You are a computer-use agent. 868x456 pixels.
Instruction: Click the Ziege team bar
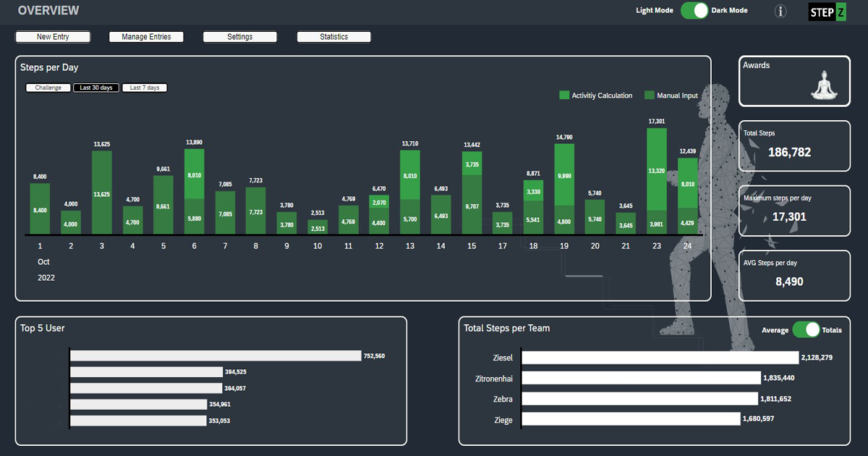coord(631,419)
